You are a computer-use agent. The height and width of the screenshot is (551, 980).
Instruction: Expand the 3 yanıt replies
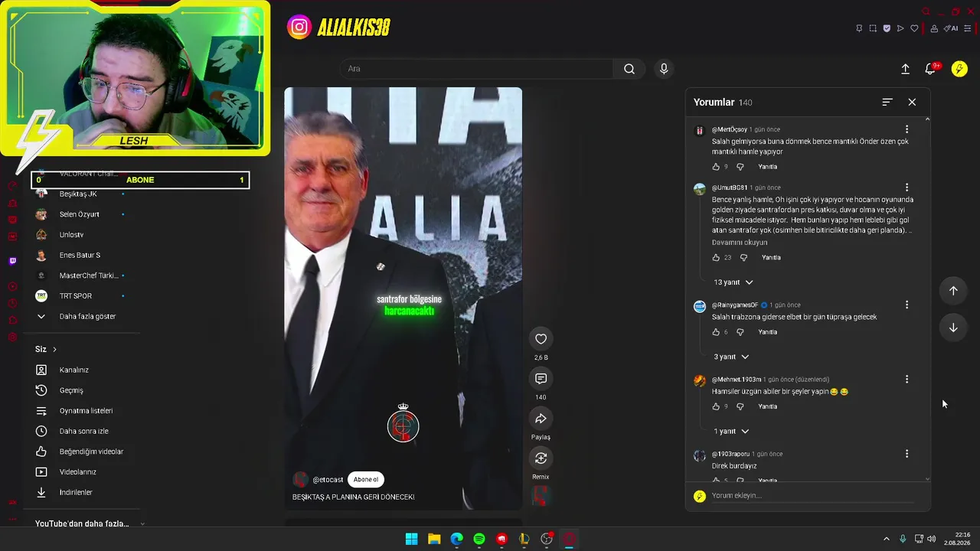coord(731,357)
